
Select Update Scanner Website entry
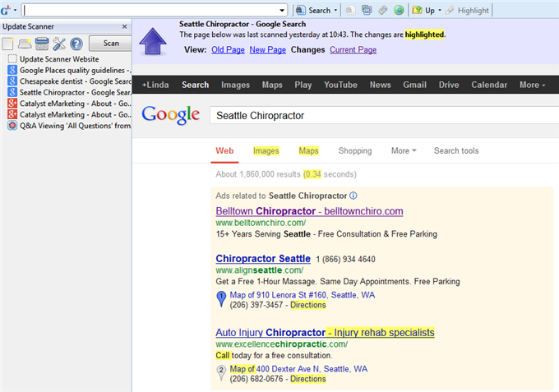click(x=59, y=59)
